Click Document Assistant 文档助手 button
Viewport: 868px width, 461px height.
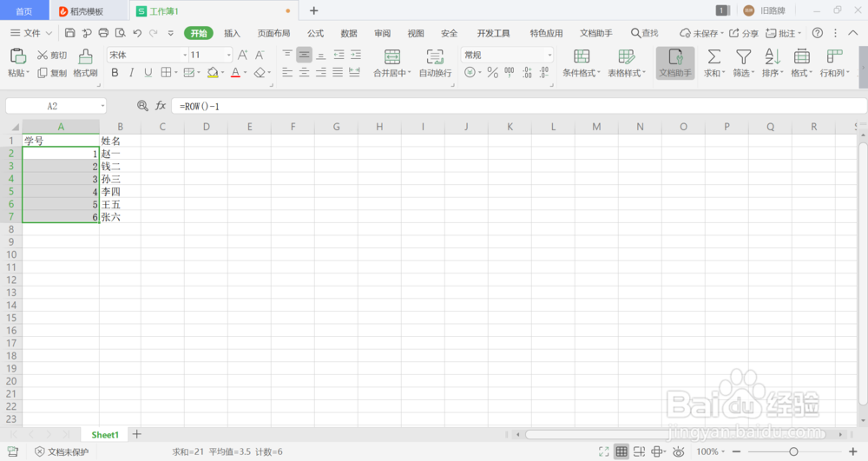pos(675,63)
